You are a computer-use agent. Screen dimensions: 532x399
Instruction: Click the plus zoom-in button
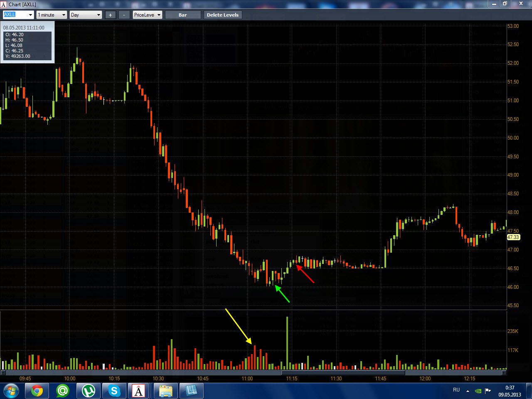click(x=110, y=15)
